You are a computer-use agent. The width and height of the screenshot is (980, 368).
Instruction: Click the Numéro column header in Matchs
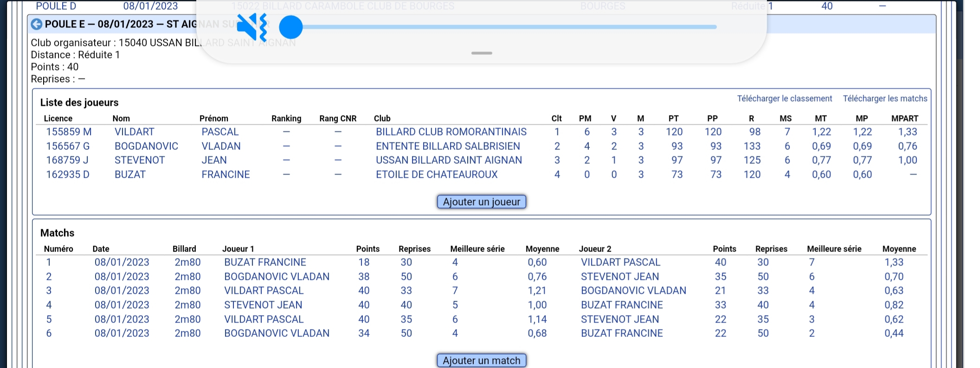58,249
